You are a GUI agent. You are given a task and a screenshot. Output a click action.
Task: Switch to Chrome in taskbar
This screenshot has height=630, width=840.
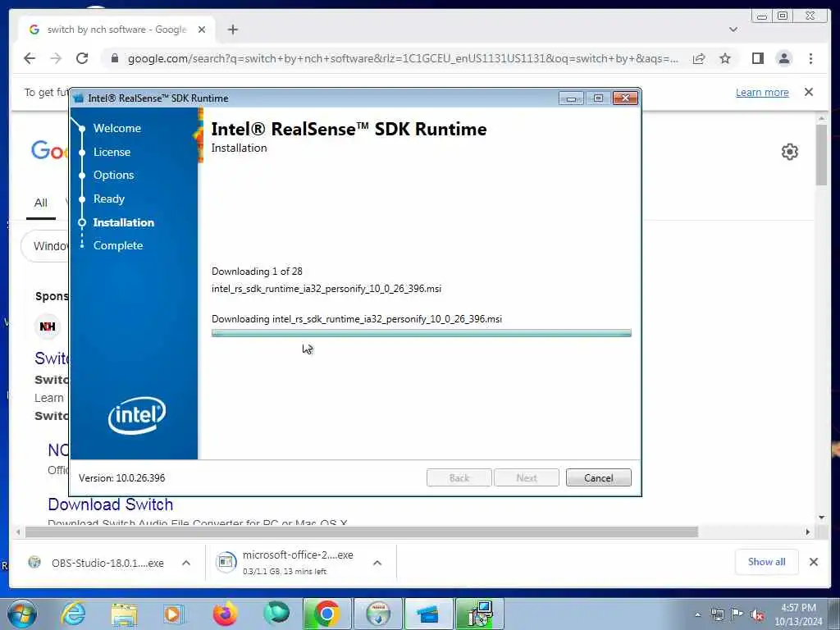point(326,614)
